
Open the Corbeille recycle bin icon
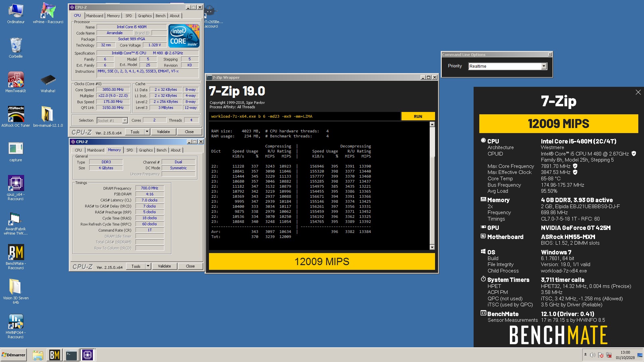pyautogui.click(x=16, y=48)
